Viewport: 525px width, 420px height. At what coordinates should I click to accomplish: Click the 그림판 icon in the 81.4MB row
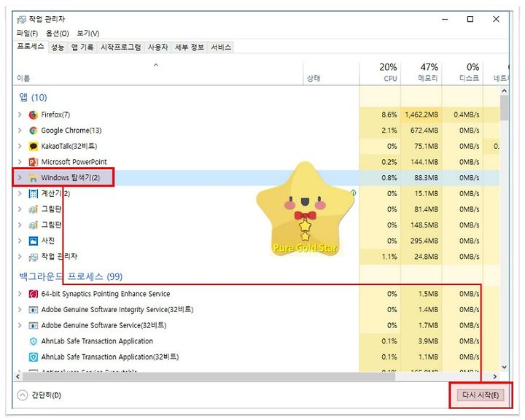(x=33, y=209)
